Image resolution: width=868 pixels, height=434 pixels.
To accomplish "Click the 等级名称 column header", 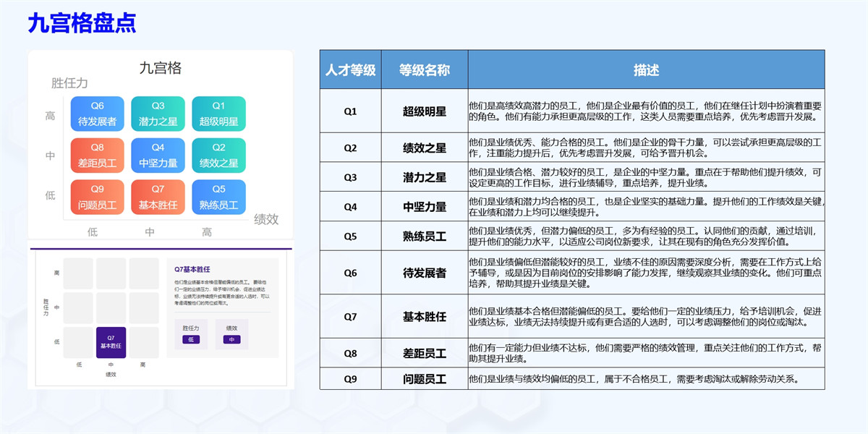I will click(x=425, y=70).
